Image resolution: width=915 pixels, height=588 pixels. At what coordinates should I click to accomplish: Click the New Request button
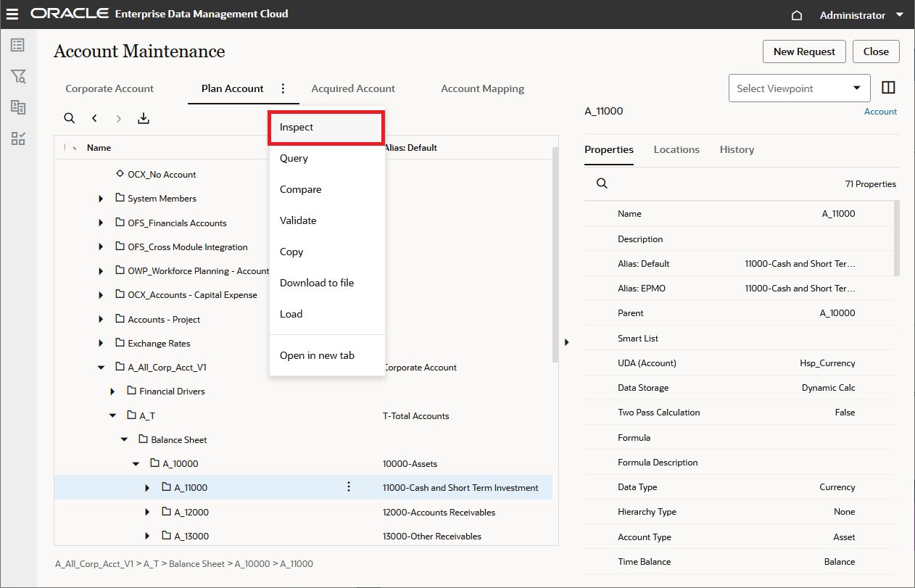point(804,51)
